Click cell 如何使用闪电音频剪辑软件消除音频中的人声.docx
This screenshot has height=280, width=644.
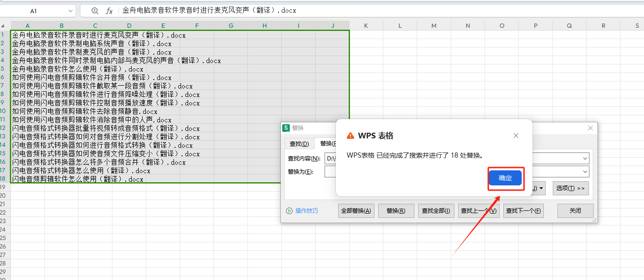tap(92, 120)
